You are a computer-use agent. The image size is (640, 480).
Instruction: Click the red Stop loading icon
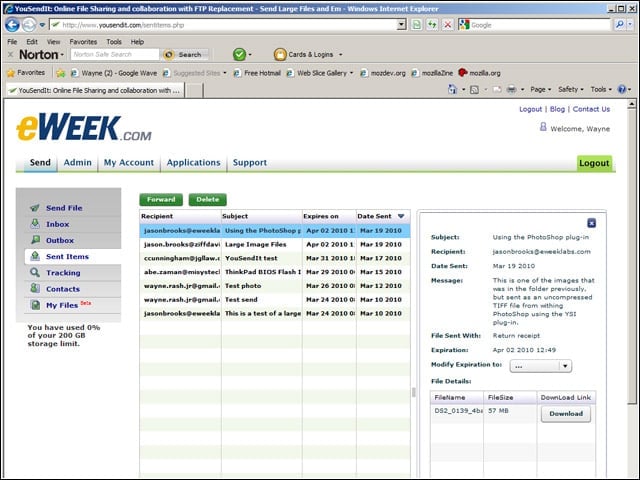(x=447, y=25)
